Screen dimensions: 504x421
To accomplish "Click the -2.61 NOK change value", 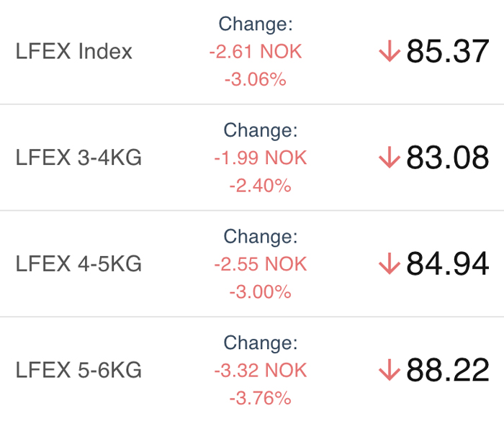I will [x=256, y=51].
